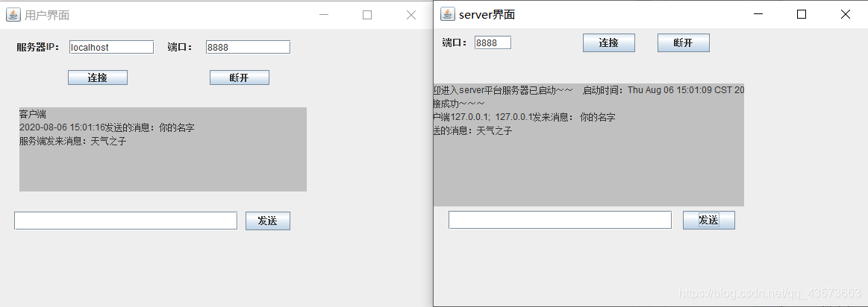Focus the server window 端口 field
The height and width of the screenshot is (307, 868).
pyautogui.click(x=493, y=42)
